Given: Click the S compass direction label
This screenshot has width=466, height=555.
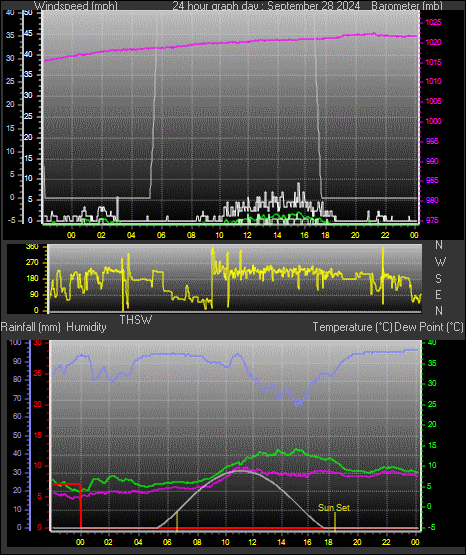Looking at the screenshot, I should pos(438,279).
